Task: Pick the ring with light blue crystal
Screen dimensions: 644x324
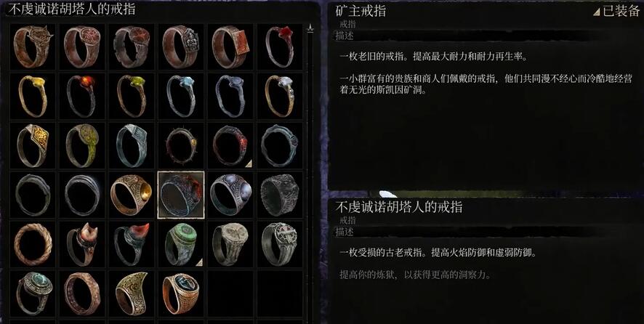Action: tap(181, 96)
